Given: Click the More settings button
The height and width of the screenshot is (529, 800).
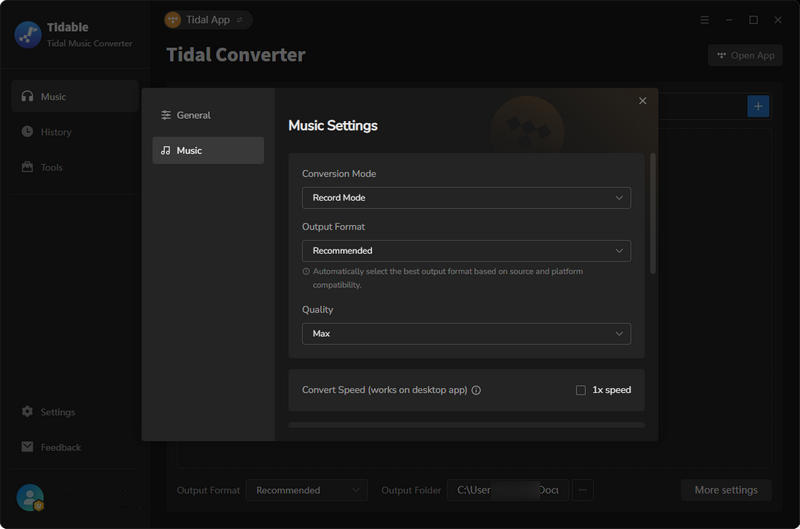Looking at the screenshot, I should click(x=726, y=490).
